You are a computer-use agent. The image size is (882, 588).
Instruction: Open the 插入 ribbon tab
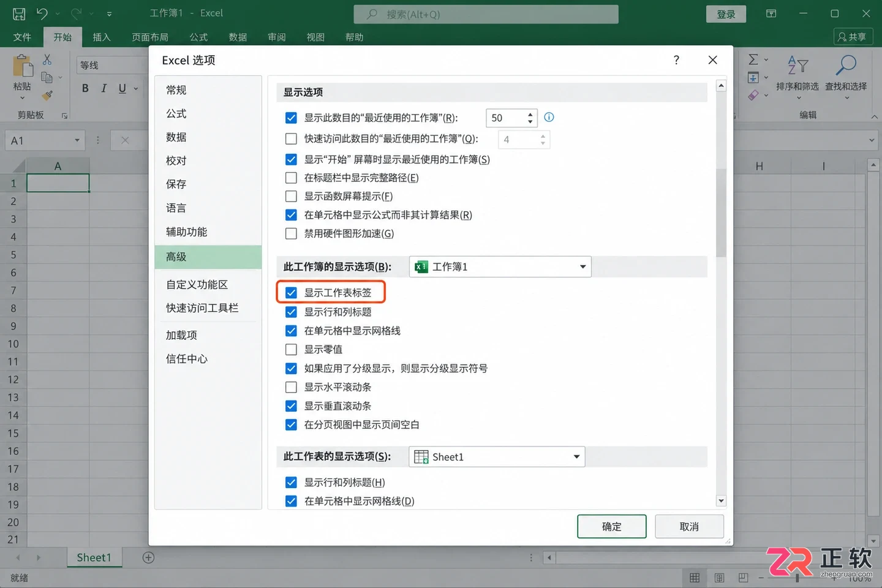click(x=101, y=37)
